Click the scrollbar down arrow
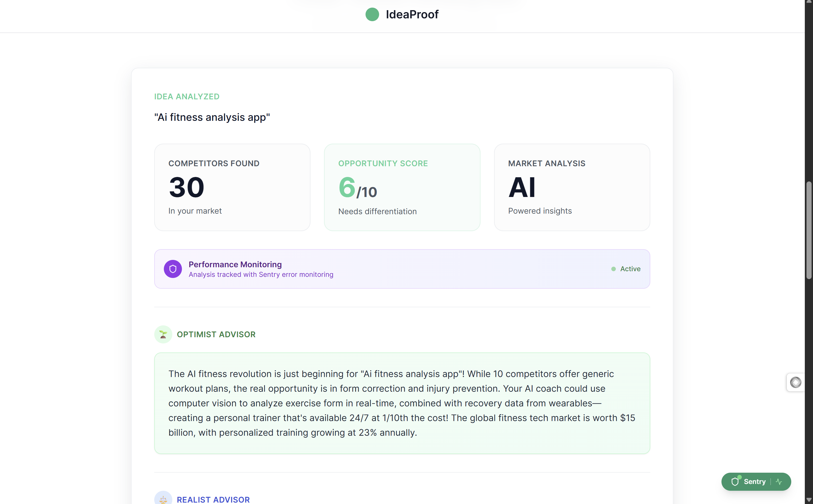 [809, 500]
